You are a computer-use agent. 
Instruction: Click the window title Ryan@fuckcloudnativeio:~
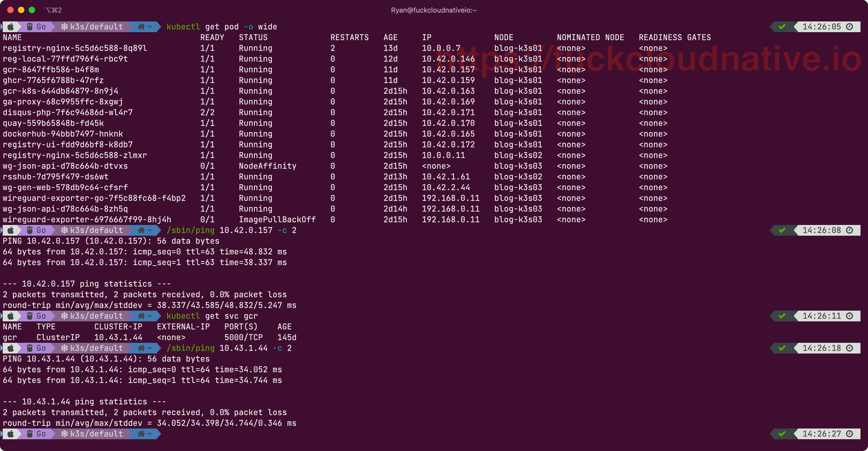pyautogui.click(x=434, y=10)
